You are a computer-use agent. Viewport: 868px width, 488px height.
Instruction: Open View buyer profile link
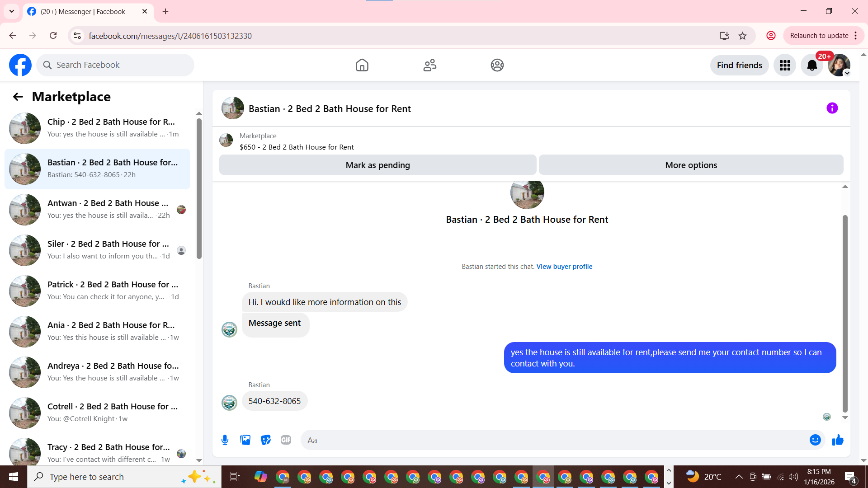click(564, 267)
